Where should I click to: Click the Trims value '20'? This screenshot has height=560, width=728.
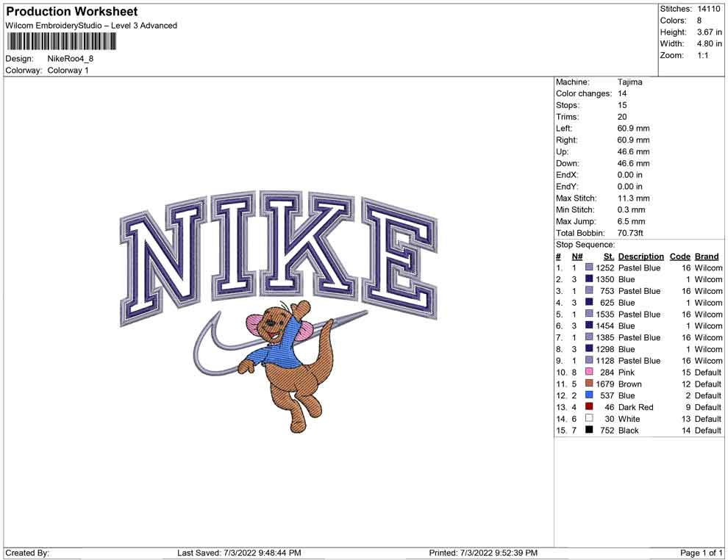[622, 117]
